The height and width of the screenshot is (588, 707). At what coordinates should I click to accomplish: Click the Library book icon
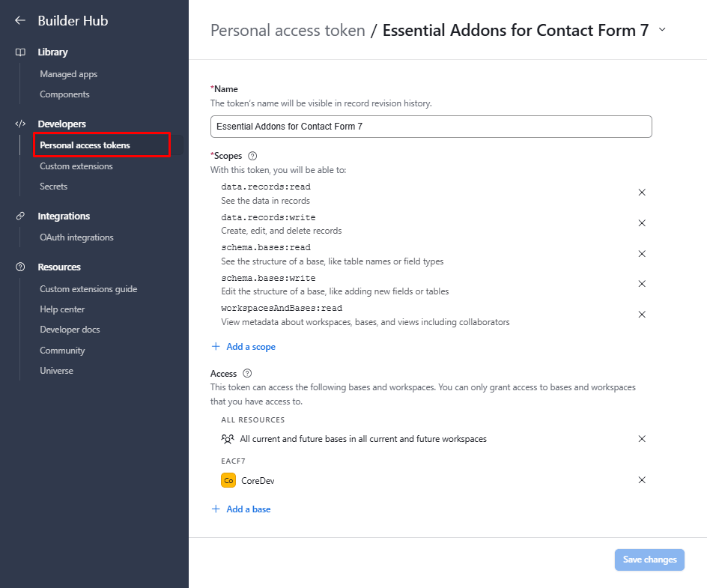(x=20, y=52)
